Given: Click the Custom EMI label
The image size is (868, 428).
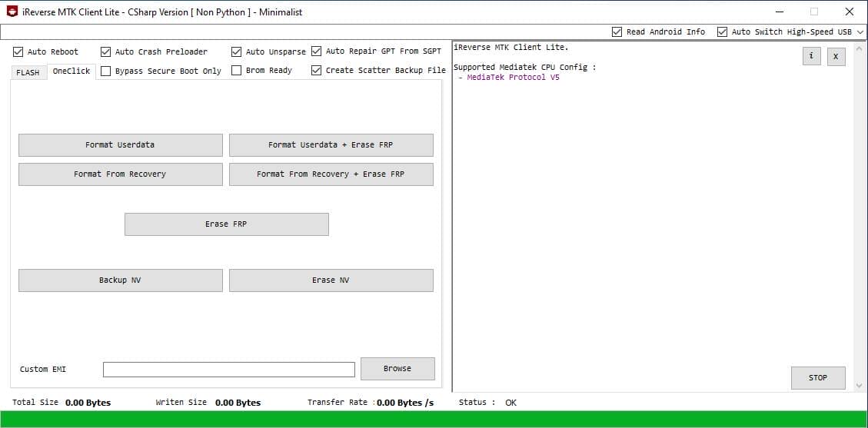Looking at the screenshot, I should 43,369.
